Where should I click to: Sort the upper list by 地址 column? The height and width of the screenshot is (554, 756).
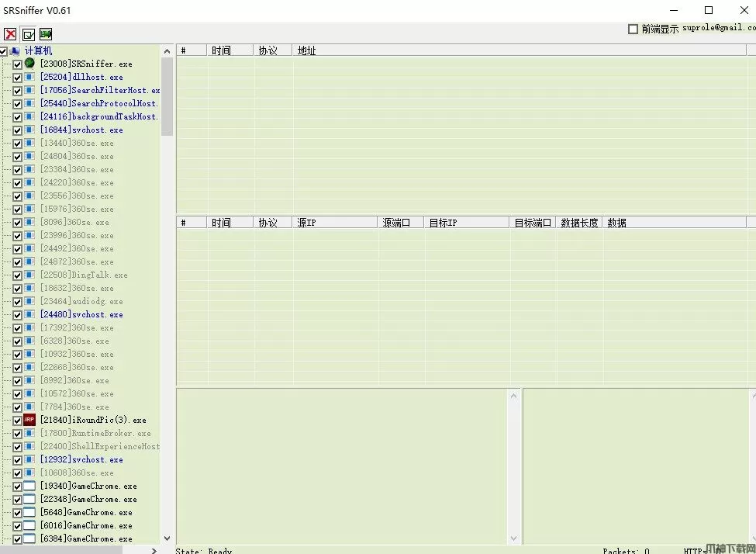tap(307, 50)
